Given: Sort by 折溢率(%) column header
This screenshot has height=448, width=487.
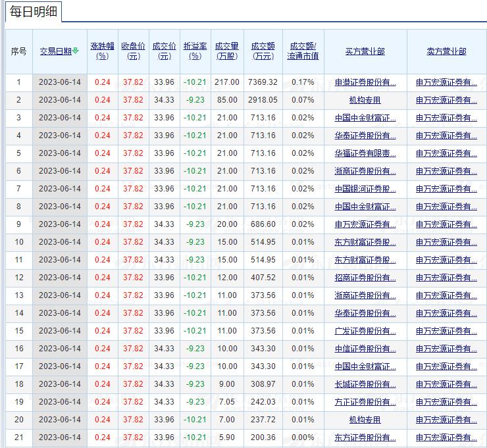Looking at the screenshot, I should (x=195, y=51).
